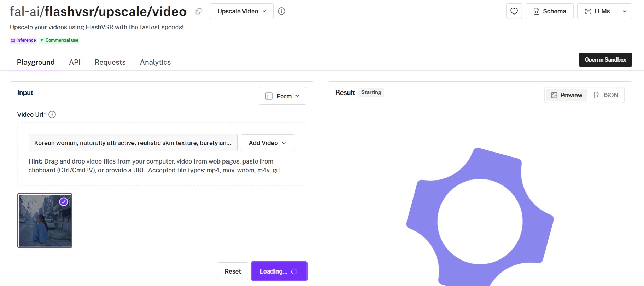
Task: Click the Video Url text field
Action: point(133,143)
